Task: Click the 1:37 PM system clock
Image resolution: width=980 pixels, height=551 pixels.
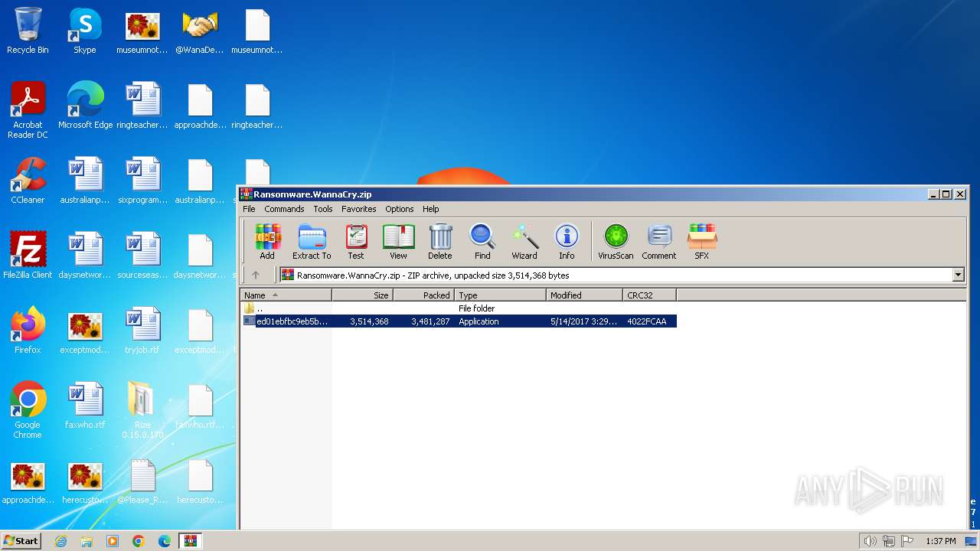Action: click(x=940, y=541)
